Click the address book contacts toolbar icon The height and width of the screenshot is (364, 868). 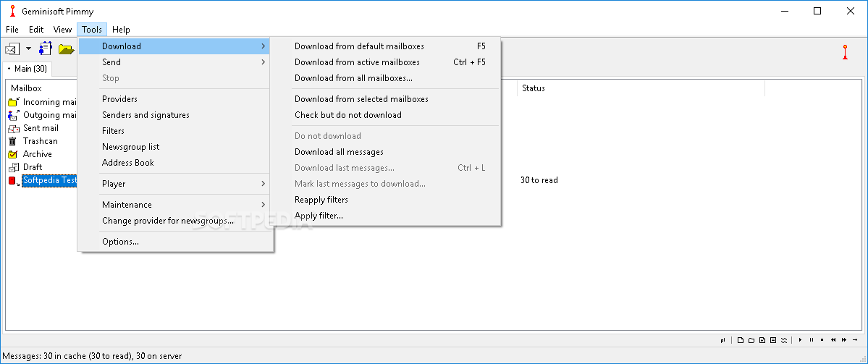tap(46, 48)
